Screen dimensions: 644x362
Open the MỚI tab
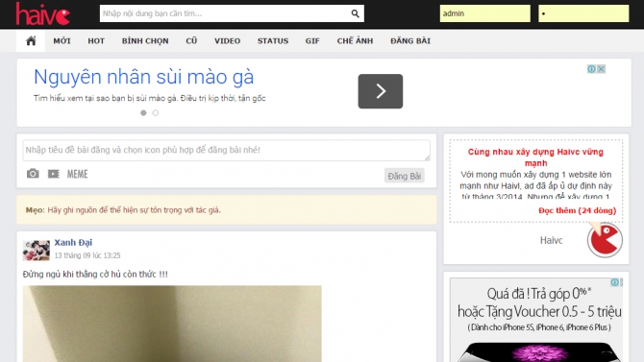click(62, 41)
